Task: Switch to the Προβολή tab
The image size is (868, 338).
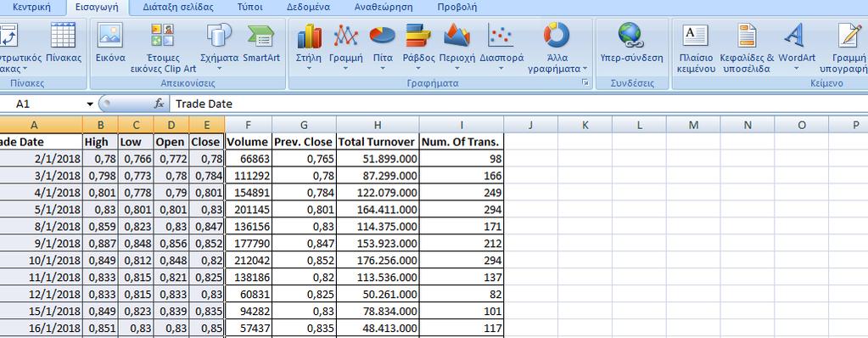Action: [x=456, y=7]
